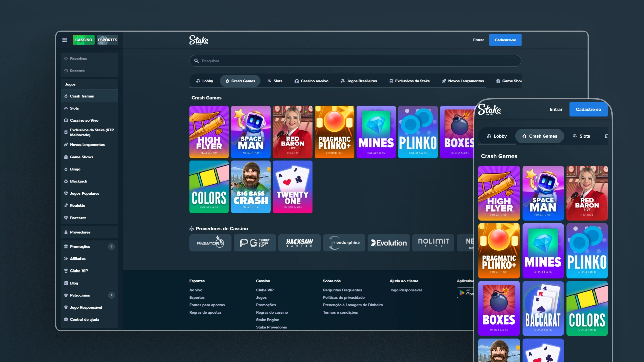Select the Exclusivos da Stake tab
Screen dimensions: 644x362
tap(410, 81)
